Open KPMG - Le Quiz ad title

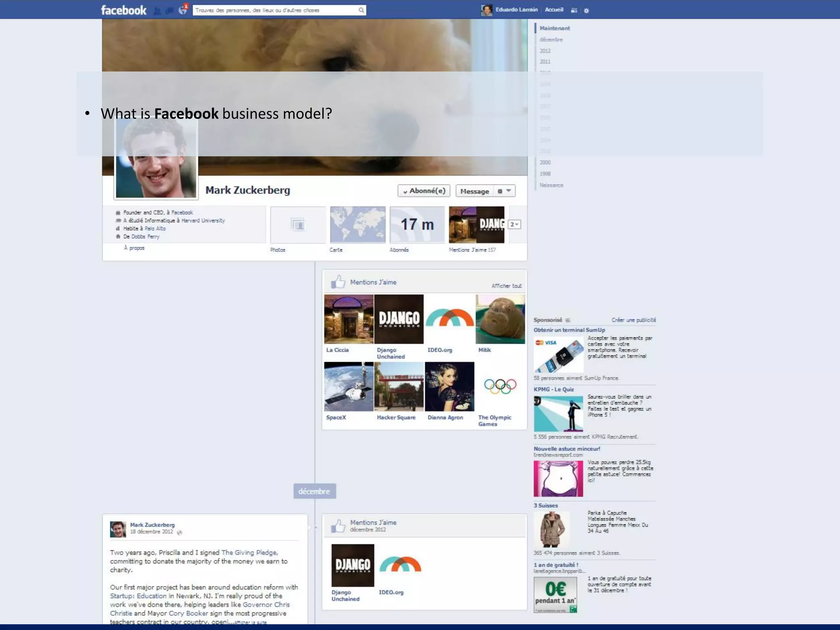click(x=554, y=389)
